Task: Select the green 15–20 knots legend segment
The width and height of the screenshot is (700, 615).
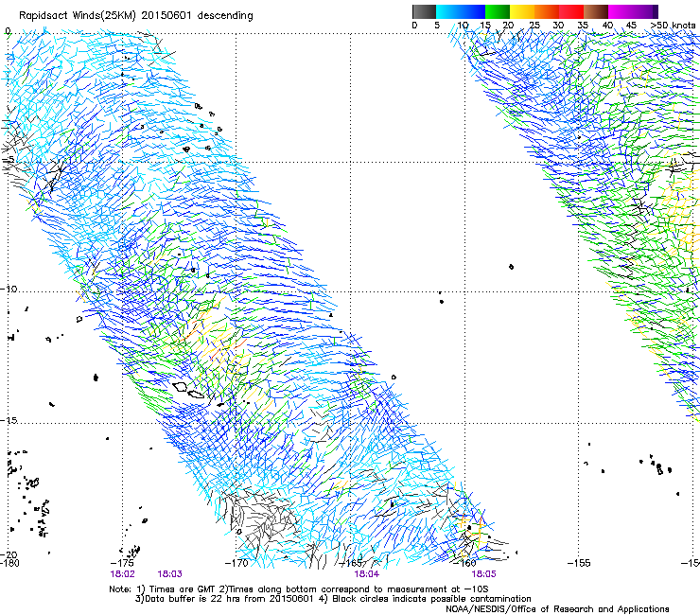Action: tap(498, 11)
